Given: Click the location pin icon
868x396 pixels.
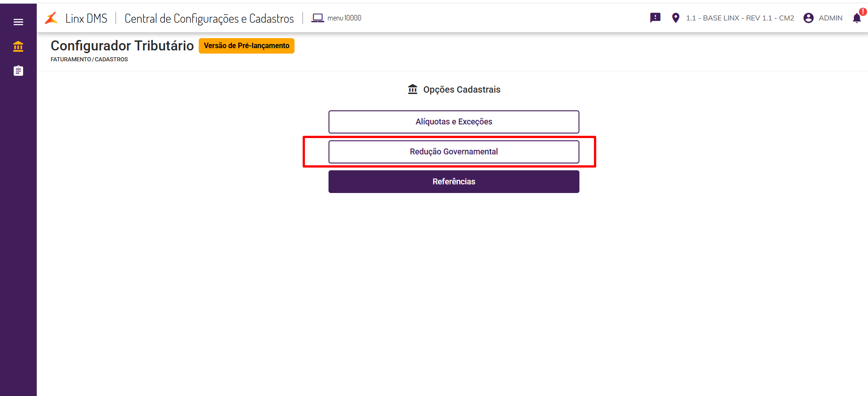Looking at the screenshot, I should click(676, 18).
